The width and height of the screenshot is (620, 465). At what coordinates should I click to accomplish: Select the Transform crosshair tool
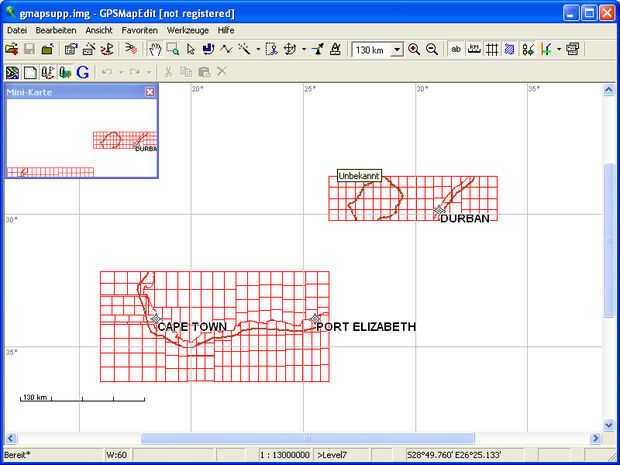[x=290, y=49]
